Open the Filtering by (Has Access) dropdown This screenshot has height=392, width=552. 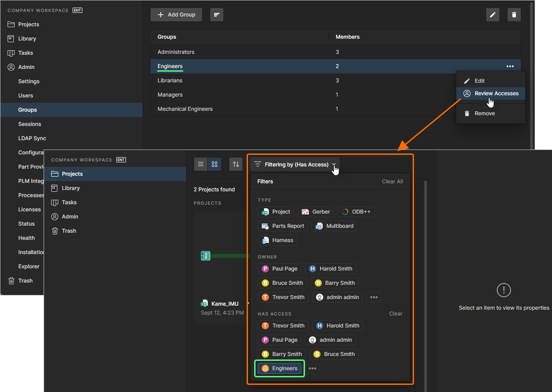(x=295, y=165)
